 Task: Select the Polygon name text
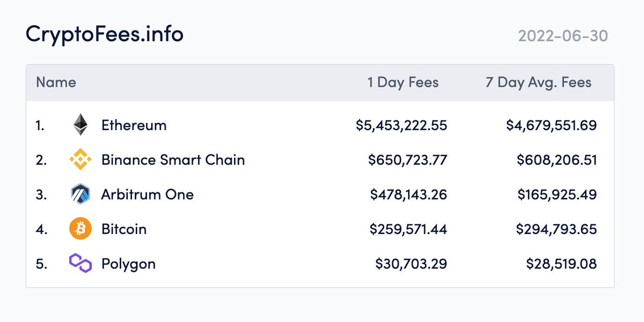click(128, 265)
